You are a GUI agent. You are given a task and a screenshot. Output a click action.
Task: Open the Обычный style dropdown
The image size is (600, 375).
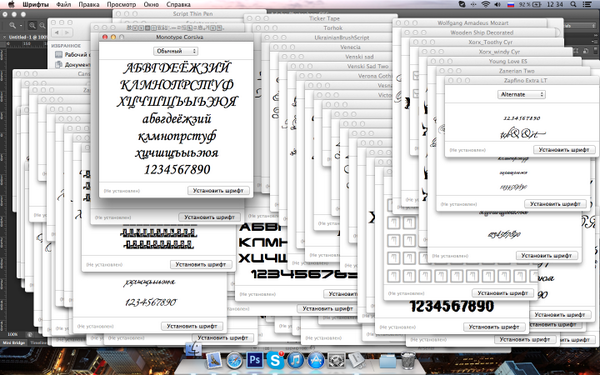tap(175, 51)
